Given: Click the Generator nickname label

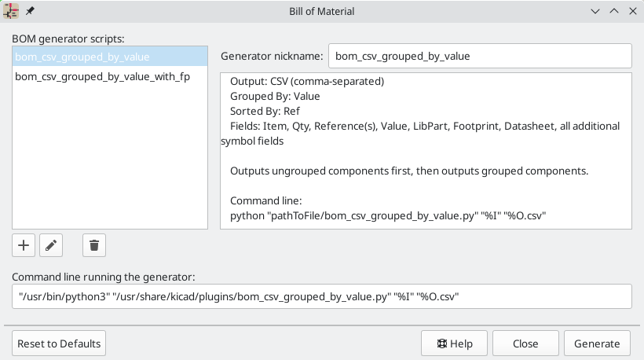Looking at the screenshot, I should tap(272, 57).
